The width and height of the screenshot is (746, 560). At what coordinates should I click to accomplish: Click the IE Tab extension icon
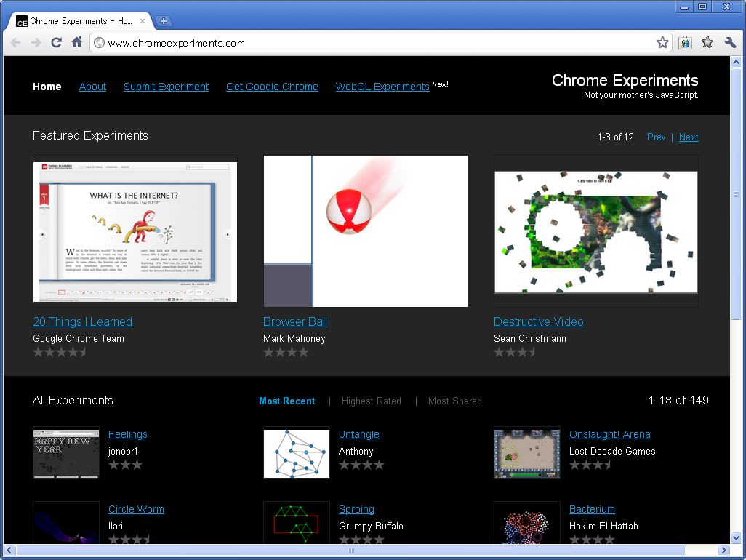[685, 43]
